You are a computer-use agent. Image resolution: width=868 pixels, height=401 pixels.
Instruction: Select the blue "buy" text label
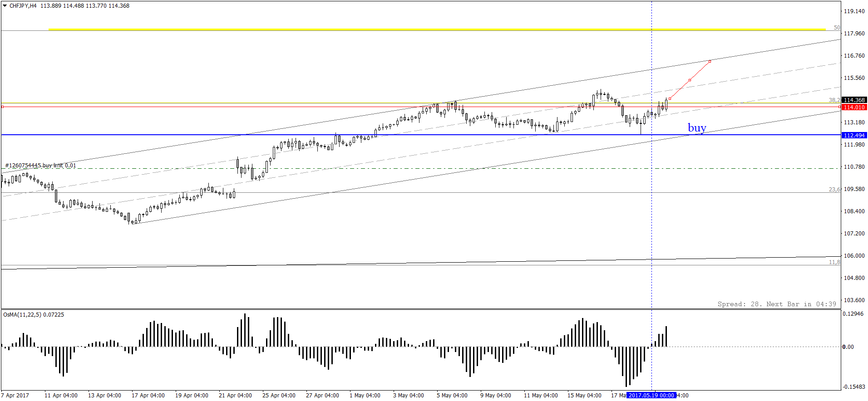[x=697, y=128]
